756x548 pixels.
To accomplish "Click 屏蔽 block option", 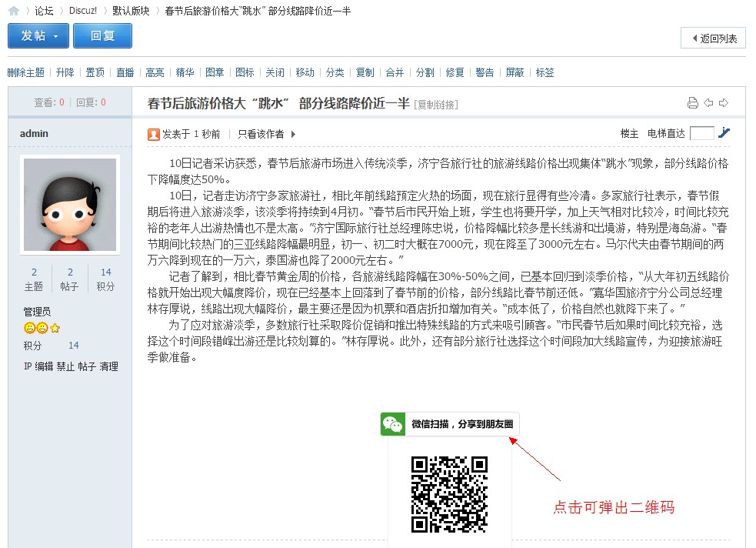I will coord(515,73).
